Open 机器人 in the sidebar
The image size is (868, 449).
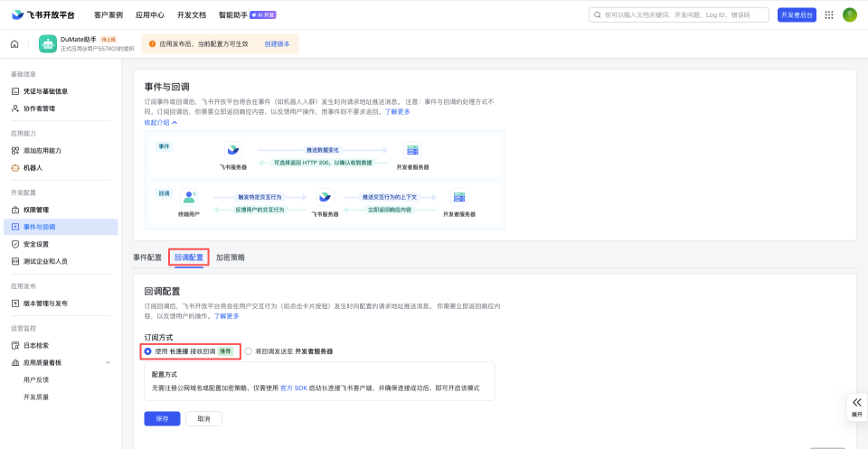tap(33, 167)
